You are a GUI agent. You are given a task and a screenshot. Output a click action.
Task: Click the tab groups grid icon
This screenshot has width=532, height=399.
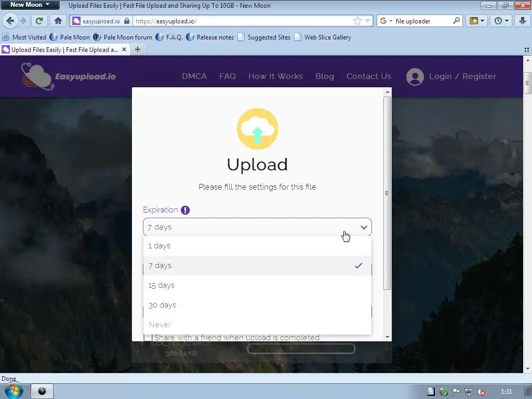[x=527, y=50]
